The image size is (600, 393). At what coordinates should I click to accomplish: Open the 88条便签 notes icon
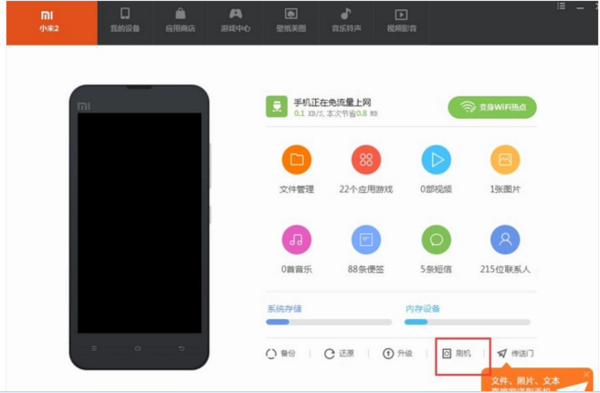coord(366,240)
